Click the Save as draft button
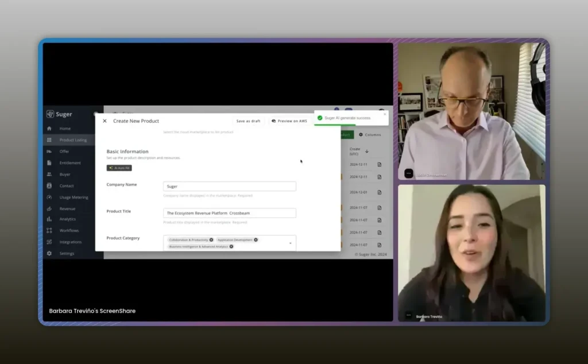The image size is (588, 364). [248, 121]
